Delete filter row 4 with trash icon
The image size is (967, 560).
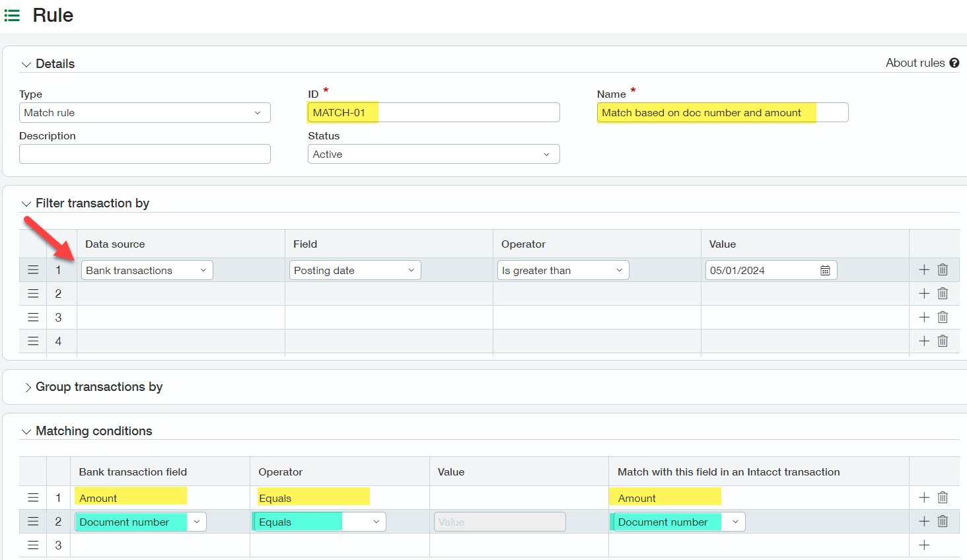pos(943,341)
